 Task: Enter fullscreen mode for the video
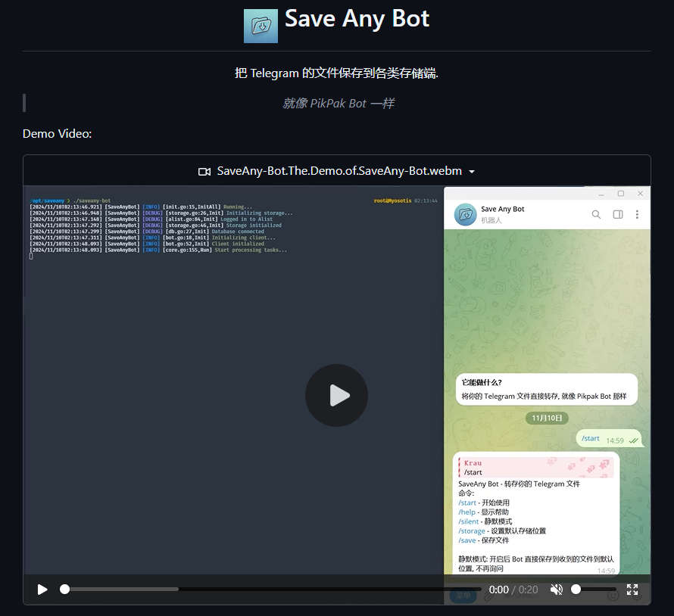(x=632, y=590)
